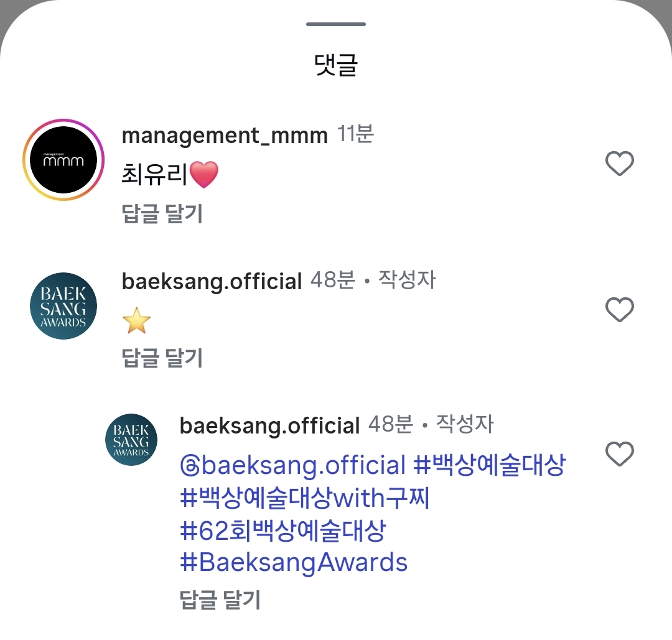Reply to the hashtag reply comment
Screen dimensions: 672x640
click(x=220, y=600)
